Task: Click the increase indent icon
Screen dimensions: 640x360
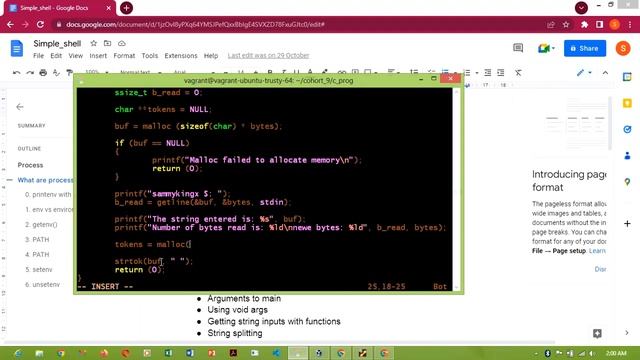Action: [x=501, y=73]
